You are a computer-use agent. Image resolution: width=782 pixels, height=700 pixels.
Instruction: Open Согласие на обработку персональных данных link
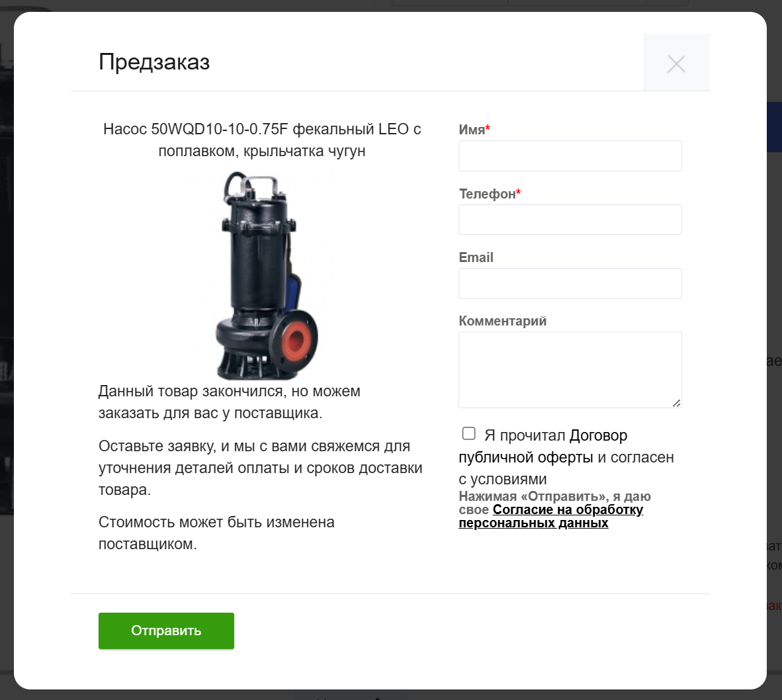click(550, 516)
